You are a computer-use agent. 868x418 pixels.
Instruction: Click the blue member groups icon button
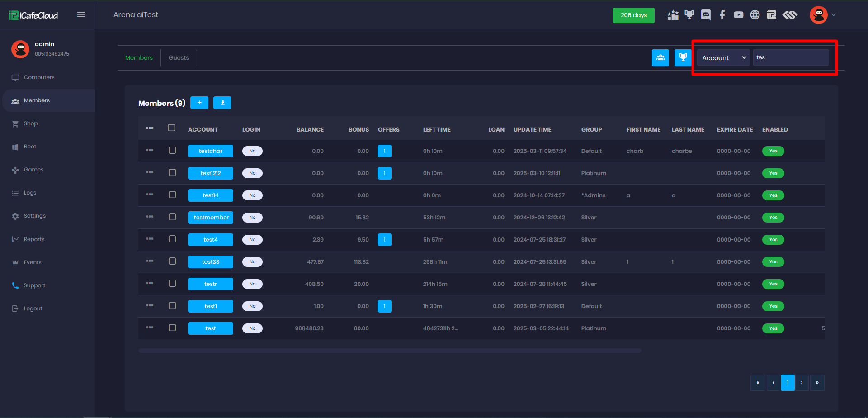(660, 58)
